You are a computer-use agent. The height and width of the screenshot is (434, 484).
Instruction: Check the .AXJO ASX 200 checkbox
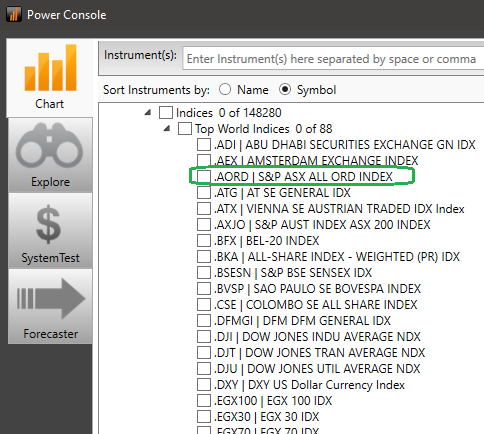tap(204, 225)
